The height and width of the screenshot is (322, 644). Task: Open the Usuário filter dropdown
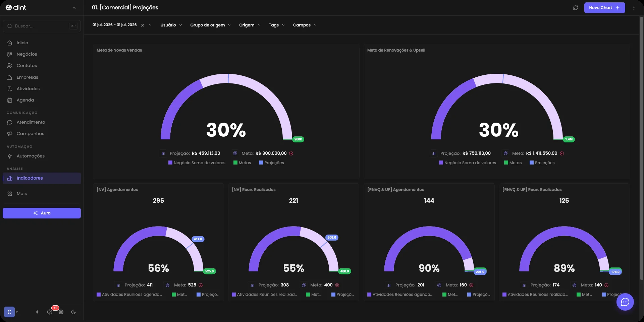pyautogui.click(x=171, y=25)
